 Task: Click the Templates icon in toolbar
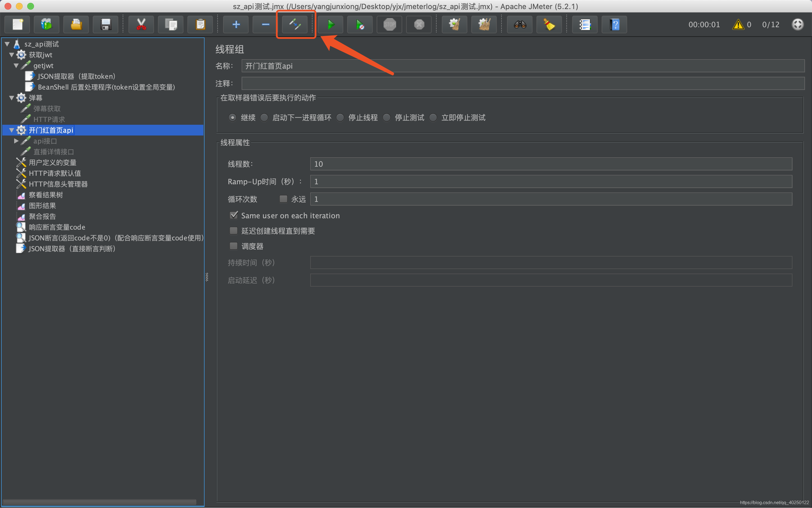tap(47, 25)
